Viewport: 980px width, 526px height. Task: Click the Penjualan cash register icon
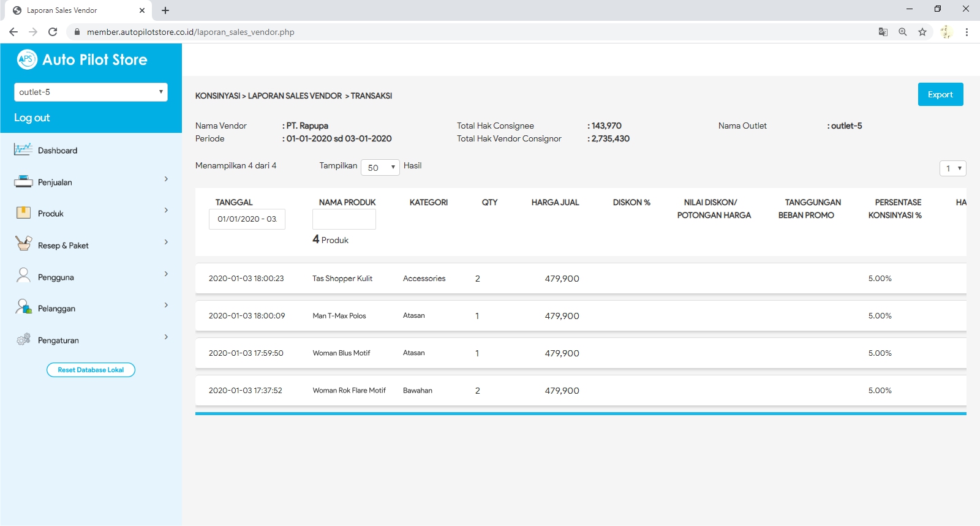click(x=23, y=181)
